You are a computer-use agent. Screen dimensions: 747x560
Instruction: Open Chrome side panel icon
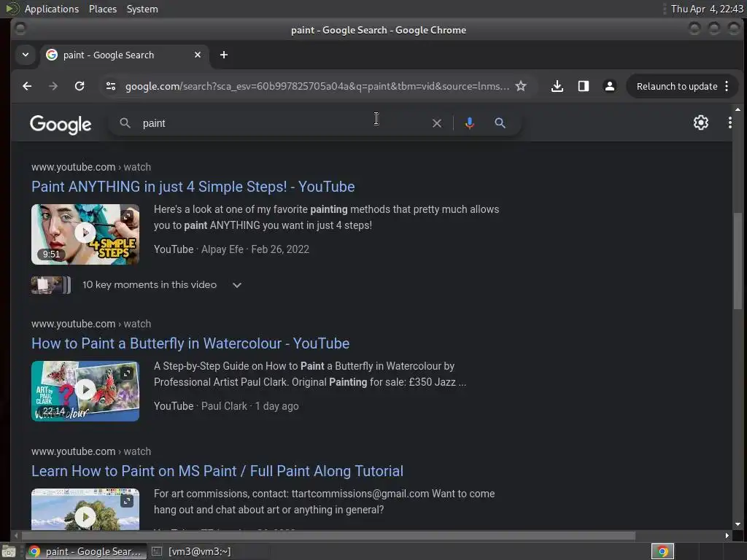[583, 86]
